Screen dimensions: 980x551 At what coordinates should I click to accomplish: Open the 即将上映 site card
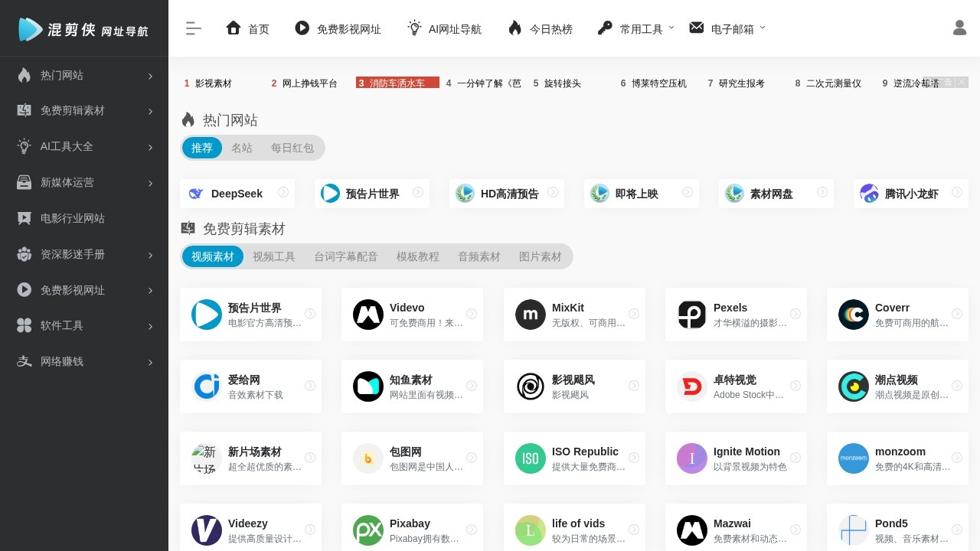click(x=642, y=194)
